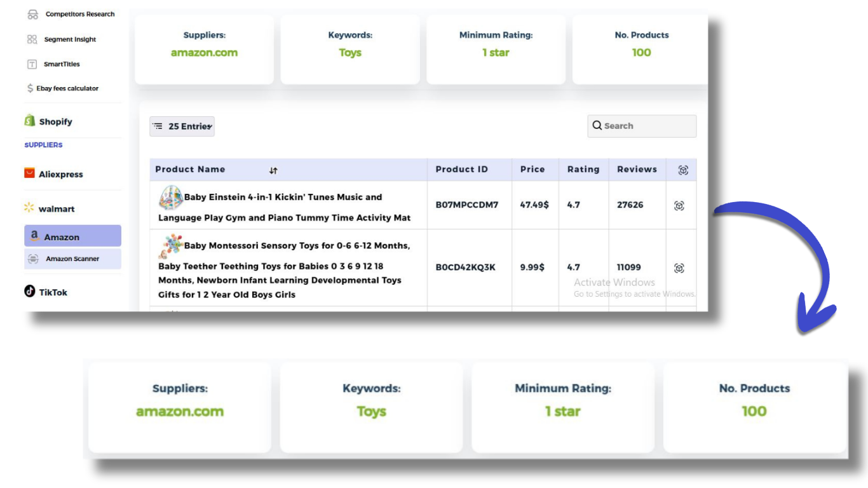Image resolution: width=868 pixels, height=488 pixels.
Task: Click the 47.49$ price cell
Action: coord(534,205)
